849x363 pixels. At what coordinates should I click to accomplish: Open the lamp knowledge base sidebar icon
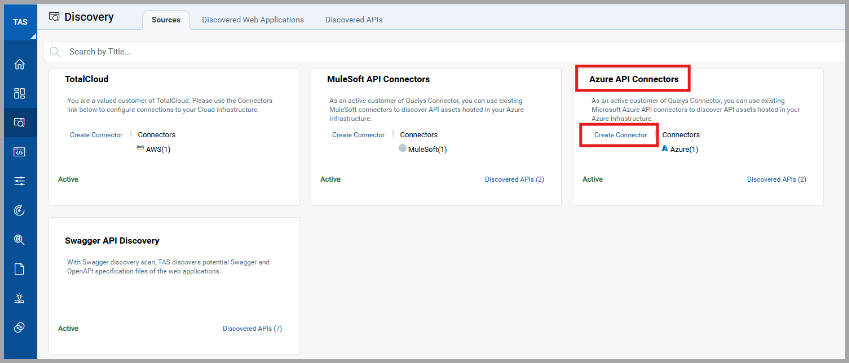click(19, 299)
